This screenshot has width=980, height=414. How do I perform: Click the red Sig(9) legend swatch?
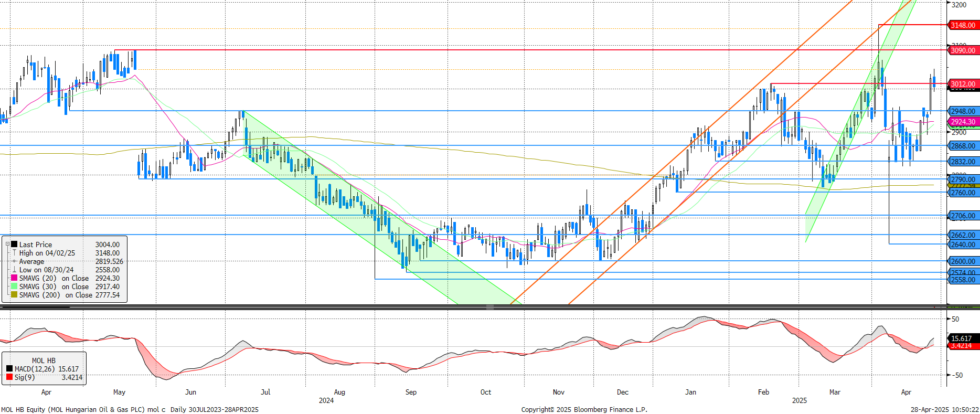pyautogui.click(x=9, y=377)
